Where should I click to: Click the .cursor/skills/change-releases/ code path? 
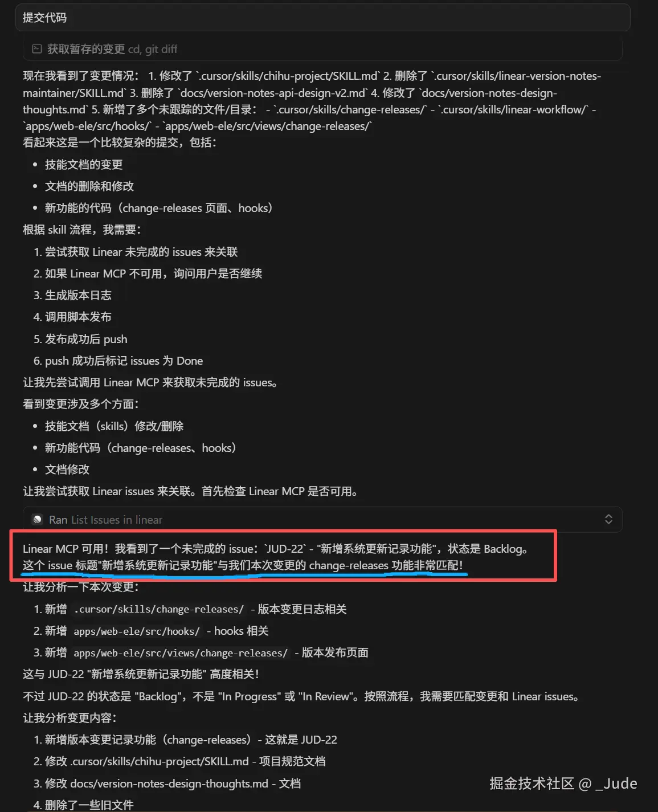click(159, 609)
